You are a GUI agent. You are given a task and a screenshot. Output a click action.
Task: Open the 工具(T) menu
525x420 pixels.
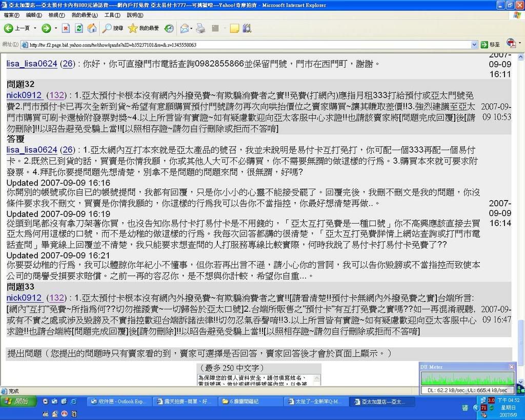[x=112, y=15]
